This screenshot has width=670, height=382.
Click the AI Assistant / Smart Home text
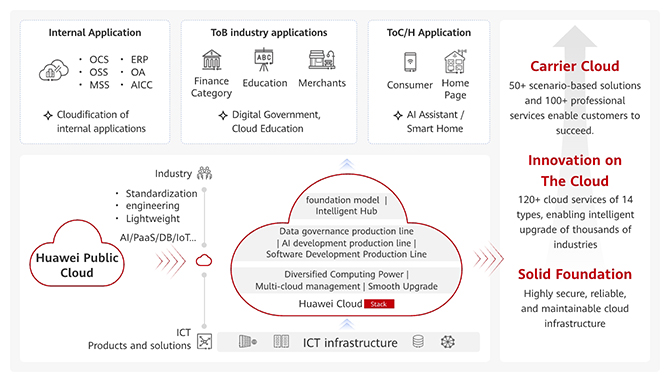pos(435,121)
